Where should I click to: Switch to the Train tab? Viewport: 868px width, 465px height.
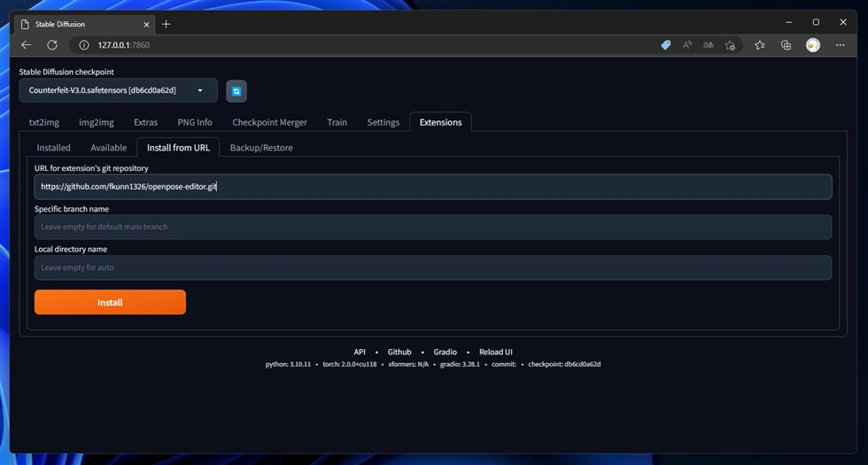click(x=337, y=122)
